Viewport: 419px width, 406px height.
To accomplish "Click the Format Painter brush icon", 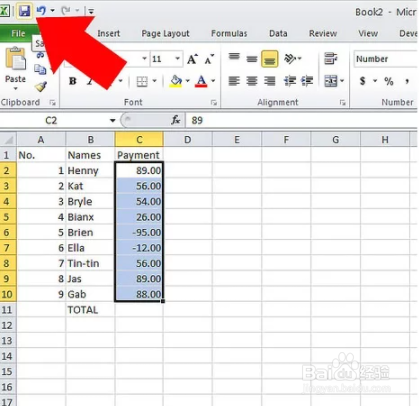I will coord(40,86).
